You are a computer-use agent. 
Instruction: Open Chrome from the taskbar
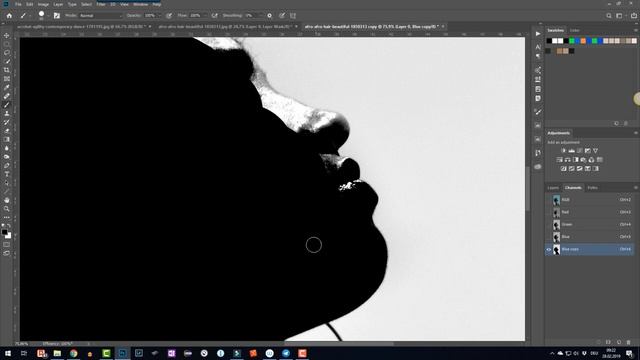(73, 353)
